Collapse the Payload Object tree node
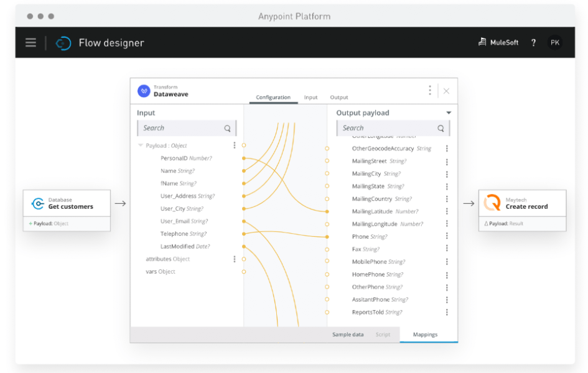The image size is (588, 373). [140, 145]
